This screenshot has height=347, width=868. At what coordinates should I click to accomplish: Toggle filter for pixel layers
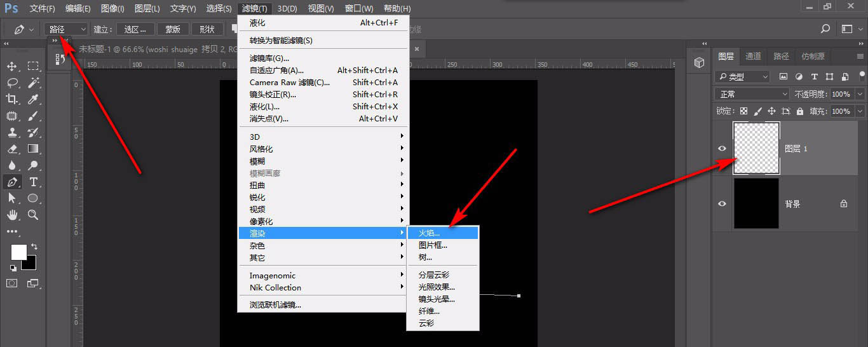coord(783,76)
